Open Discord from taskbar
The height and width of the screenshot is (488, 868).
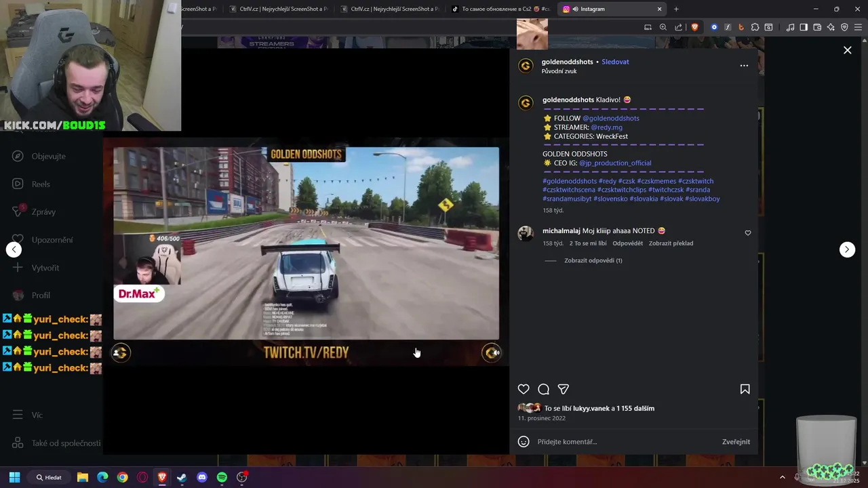click(x=201, y=477)
